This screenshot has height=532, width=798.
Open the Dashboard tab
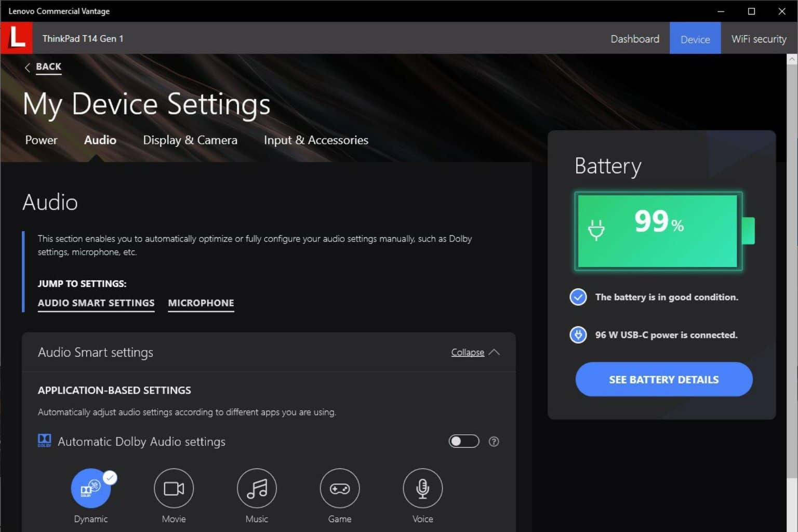point(635,39)
